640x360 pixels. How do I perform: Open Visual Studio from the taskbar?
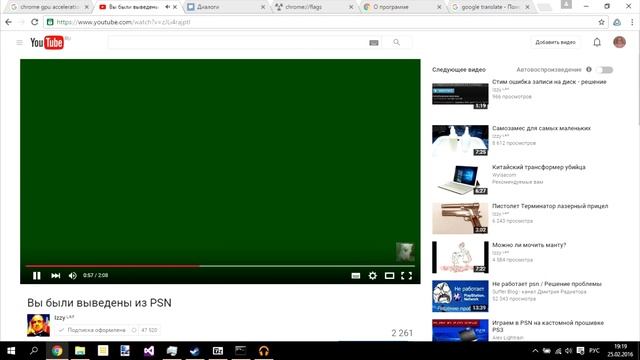tap(149, 351)
